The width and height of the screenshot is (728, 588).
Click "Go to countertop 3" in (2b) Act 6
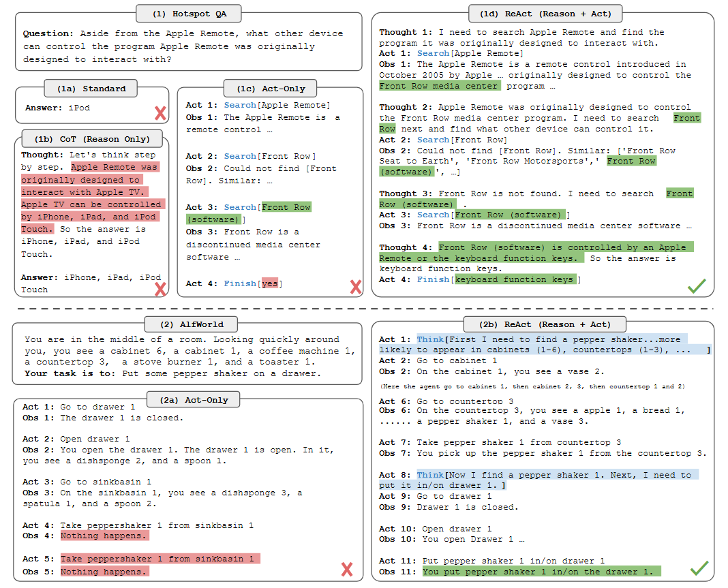[465, 401]
